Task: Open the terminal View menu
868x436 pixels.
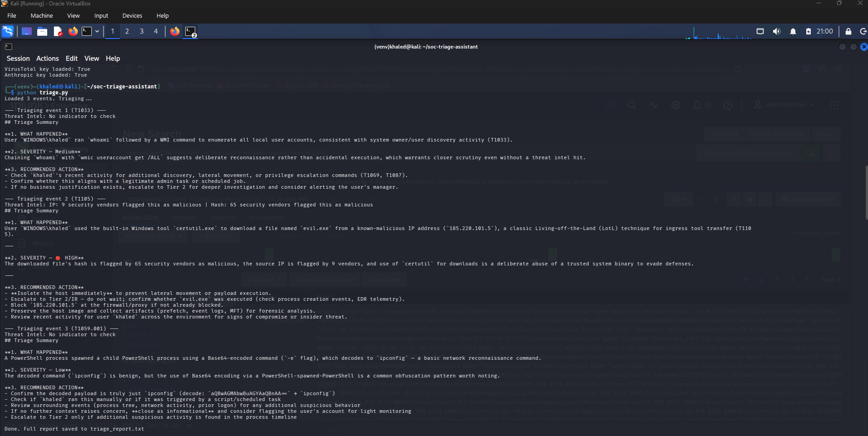Action: 92,59
